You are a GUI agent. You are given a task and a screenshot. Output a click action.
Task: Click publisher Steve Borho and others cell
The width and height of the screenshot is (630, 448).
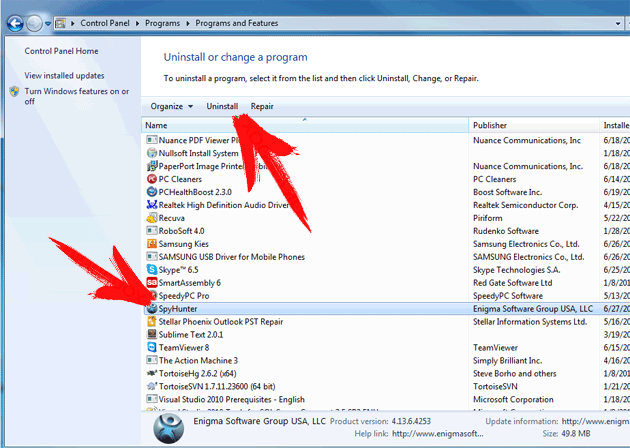coord(515,374)
